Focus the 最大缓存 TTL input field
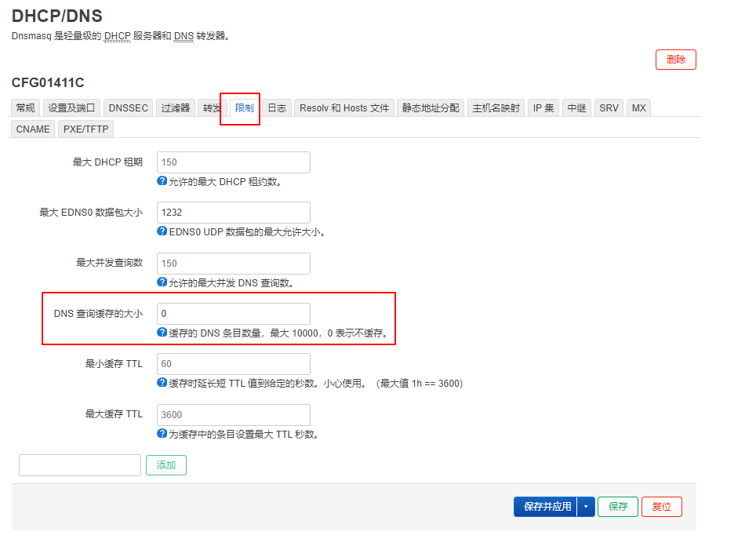 (x=234, y=415)
